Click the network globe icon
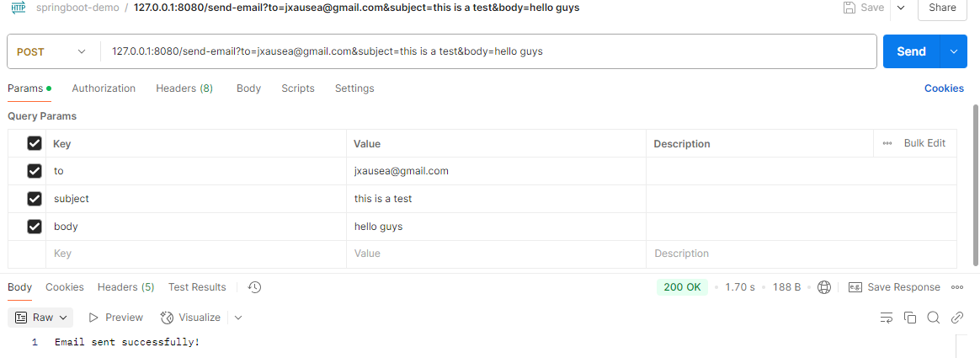This screenshot has height=358, width=980. click(x=824, y=287)
